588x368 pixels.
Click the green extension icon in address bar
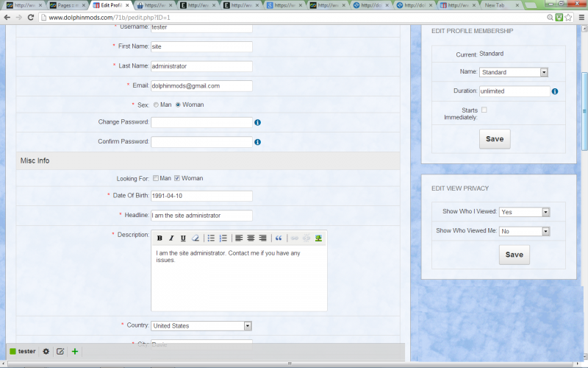[559, 17]
